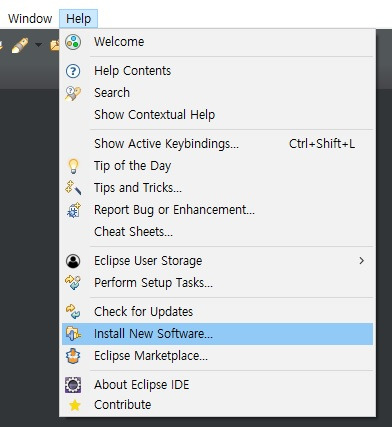The width and height of the screenshot is (392, 427).
Task: Run Perform Setup Tasks
Action: (217, 283)
